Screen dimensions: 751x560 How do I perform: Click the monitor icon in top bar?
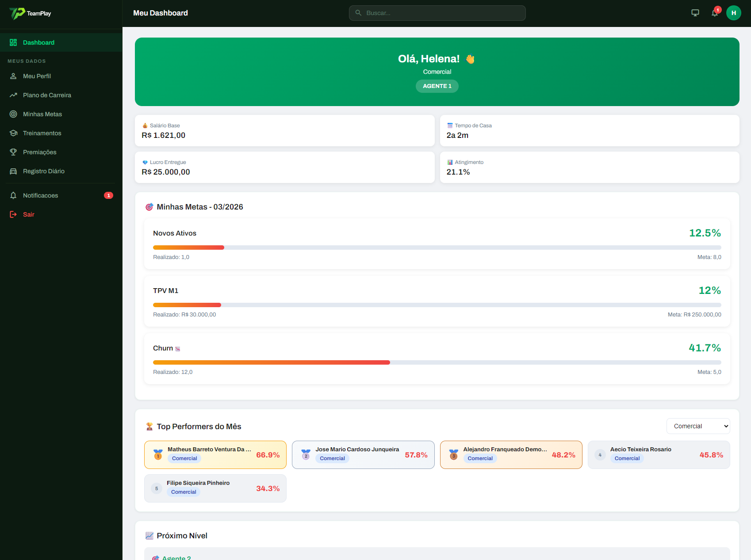coord(695,13)
